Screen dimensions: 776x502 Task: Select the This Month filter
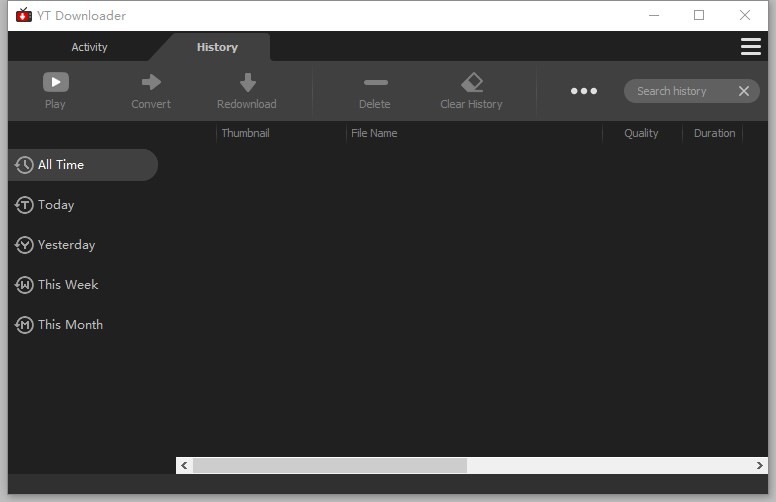pyautogui.click(x=70, y=325)
